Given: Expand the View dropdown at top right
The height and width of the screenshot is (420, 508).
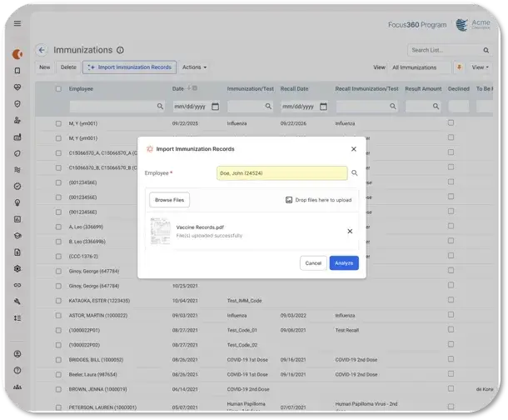Looking at the screenshot, I should [x=480, y=67].
